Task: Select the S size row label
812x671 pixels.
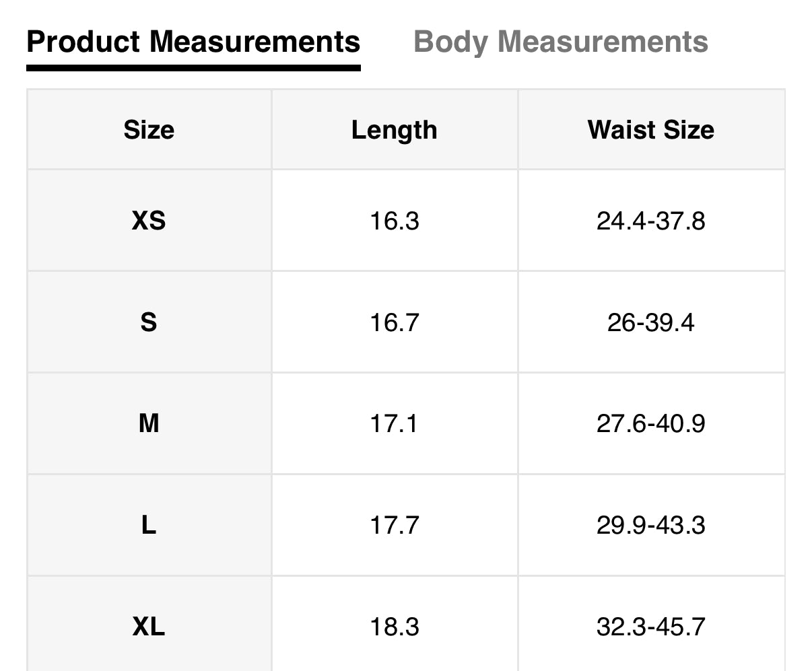Action: coord(149,322)
